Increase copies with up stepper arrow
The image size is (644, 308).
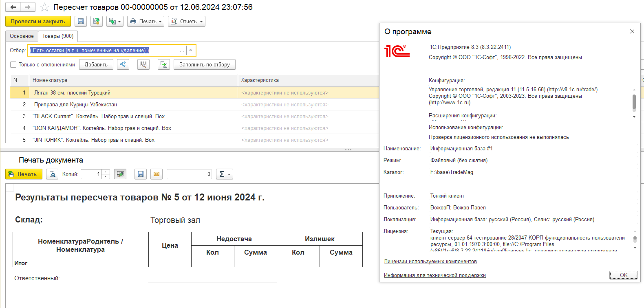106,172
